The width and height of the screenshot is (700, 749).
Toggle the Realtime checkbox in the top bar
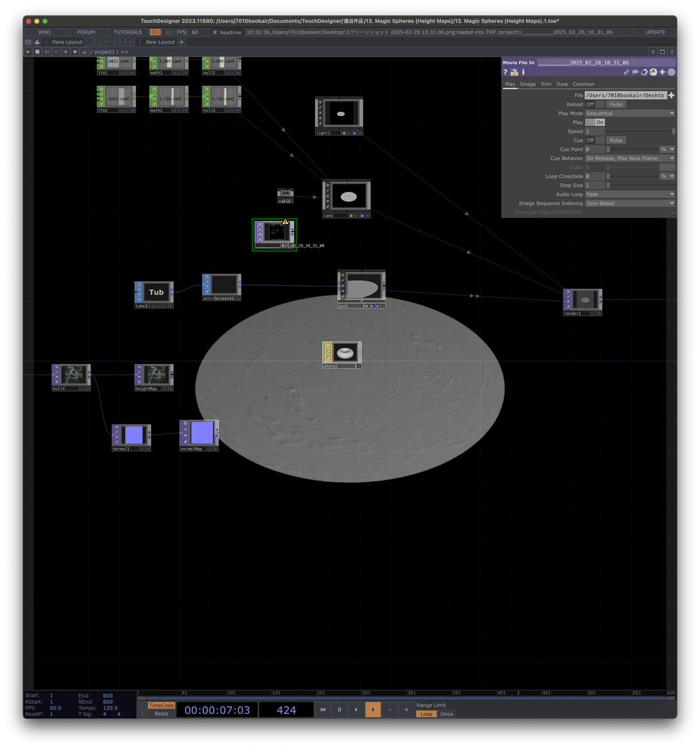215,32
